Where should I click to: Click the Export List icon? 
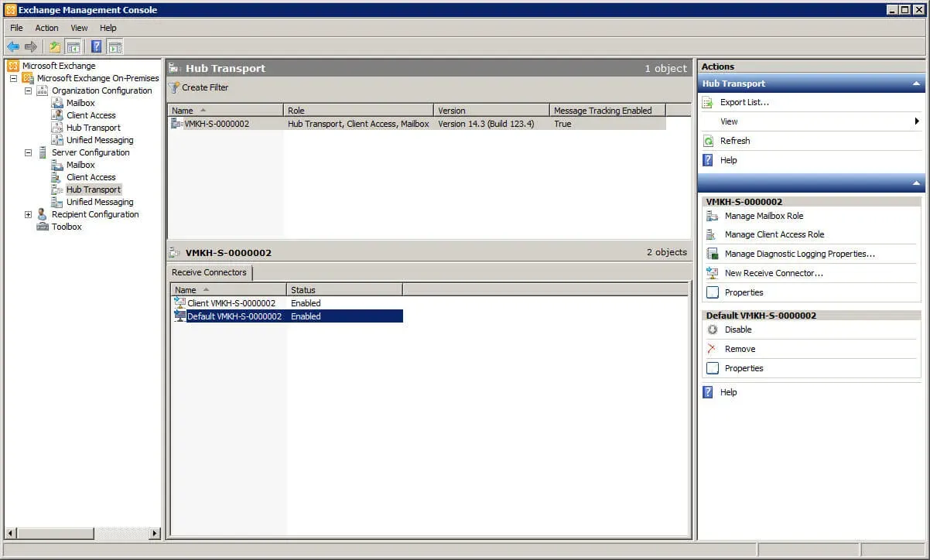pyautogui.click(x=708, y=102)
